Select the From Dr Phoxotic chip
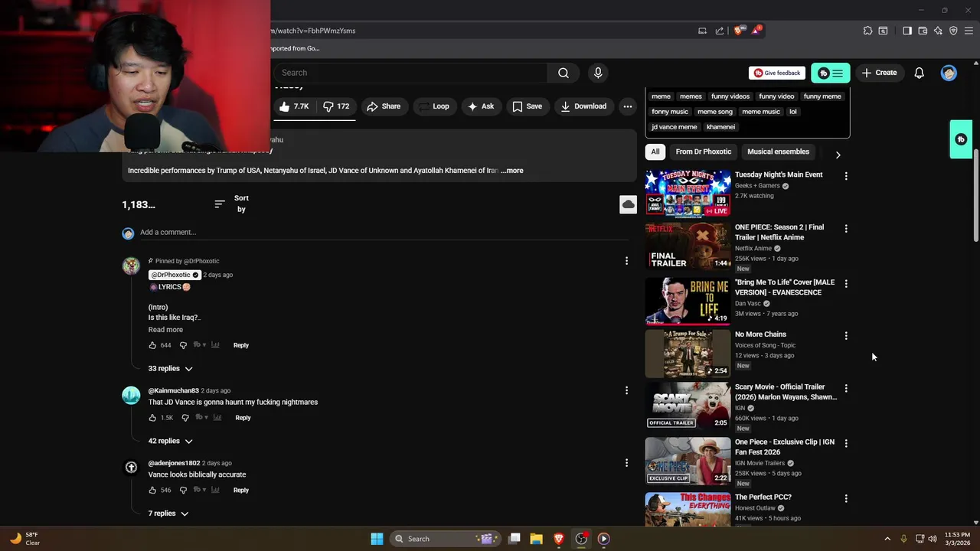The width and height of the screenshot is (980, 551). [704, 152]
